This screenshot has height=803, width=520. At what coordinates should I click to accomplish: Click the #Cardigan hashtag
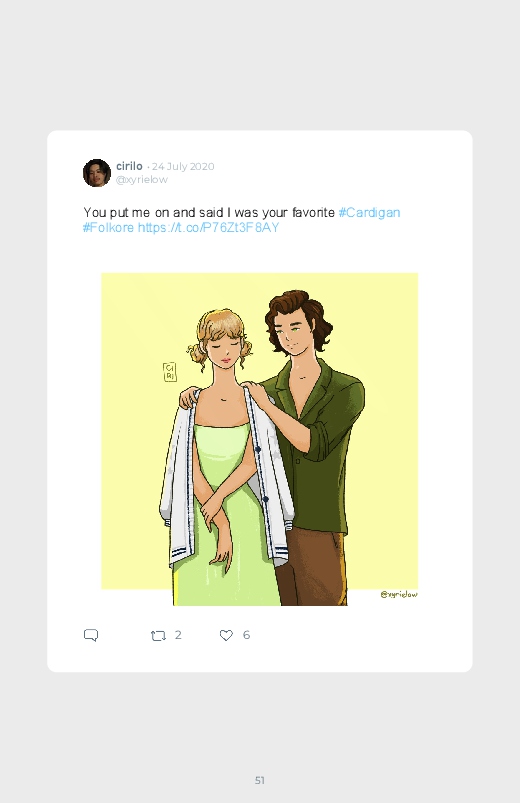pos(369,213)
